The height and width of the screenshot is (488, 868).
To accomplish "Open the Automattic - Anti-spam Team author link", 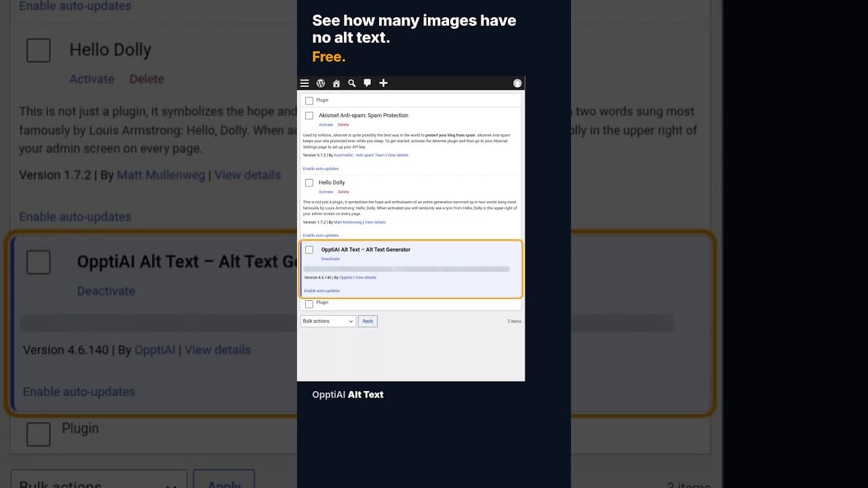I will click(359, 155).
